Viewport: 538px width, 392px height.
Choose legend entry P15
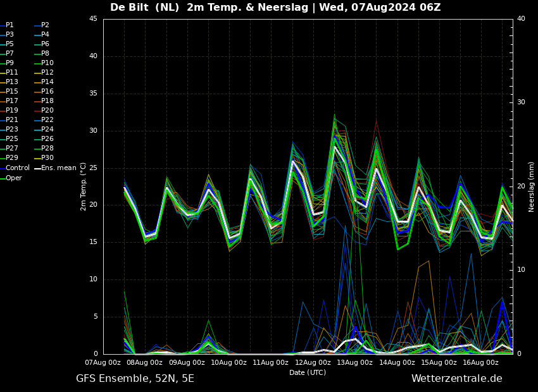point(11,92)
